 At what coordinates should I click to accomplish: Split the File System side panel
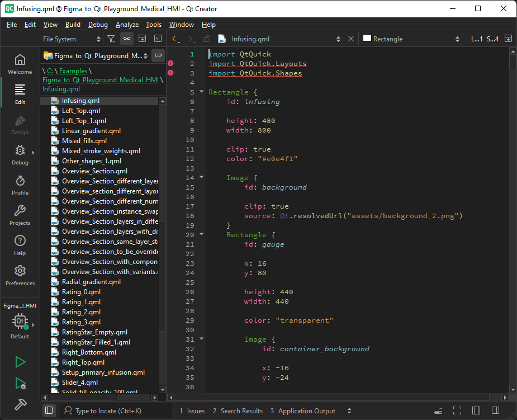click(x=142, y=39)
